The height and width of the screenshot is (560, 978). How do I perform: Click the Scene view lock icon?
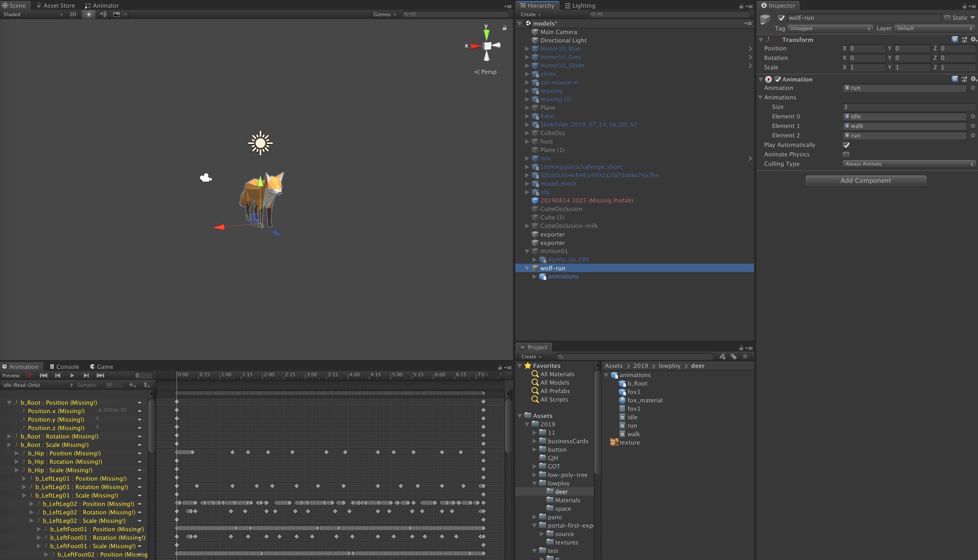[504, 28]
